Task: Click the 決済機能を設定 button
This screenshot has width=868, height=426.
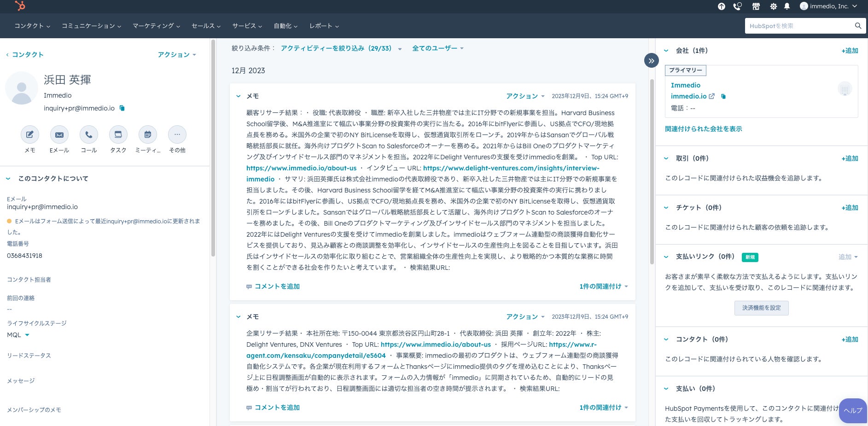Action: tap(762, 308)
